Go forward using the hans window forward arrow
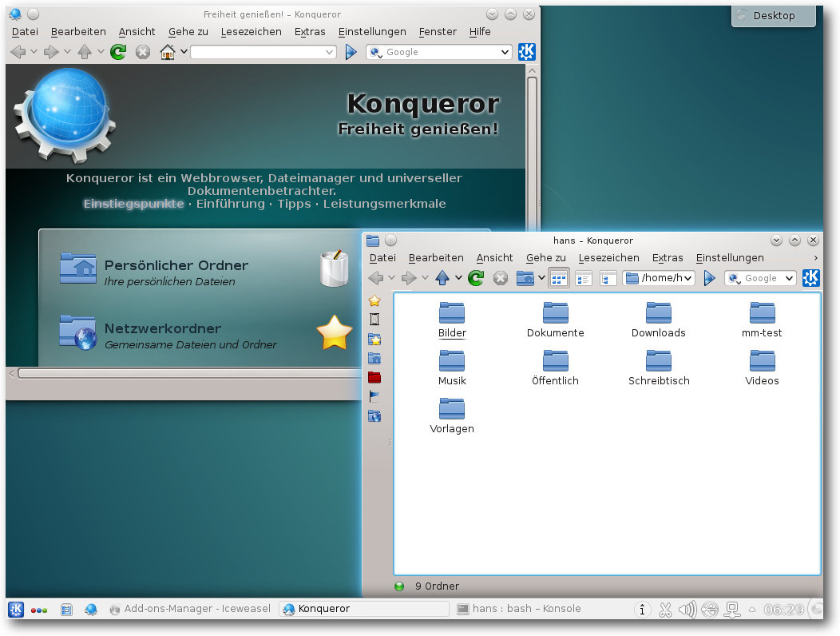 (x=409, y=278)
